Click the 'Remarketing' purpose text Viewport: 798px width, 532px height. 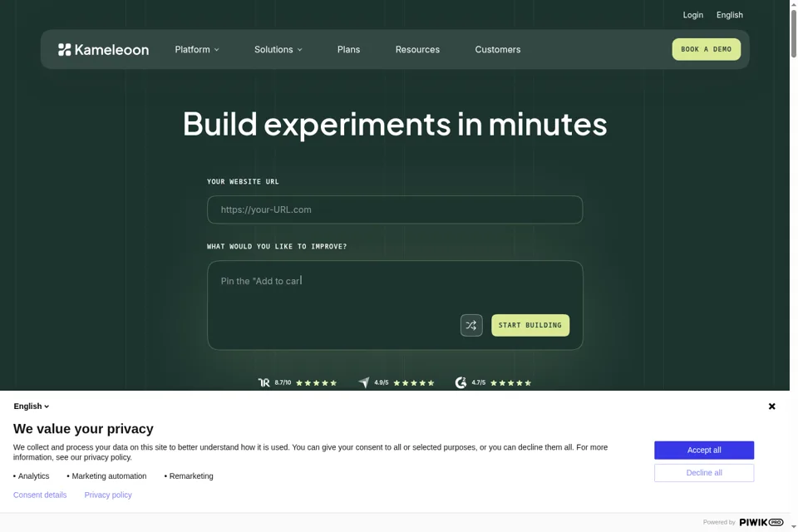191,476
